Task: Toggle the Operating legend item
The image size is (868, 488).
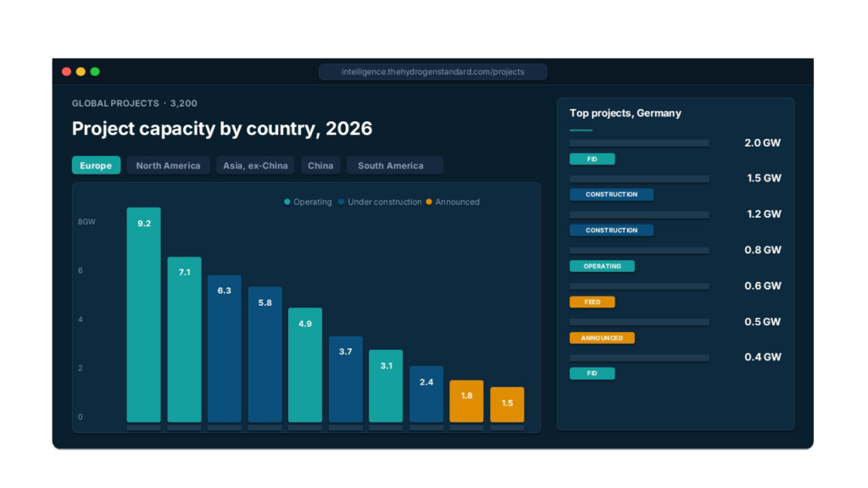Action: point(309,202)
